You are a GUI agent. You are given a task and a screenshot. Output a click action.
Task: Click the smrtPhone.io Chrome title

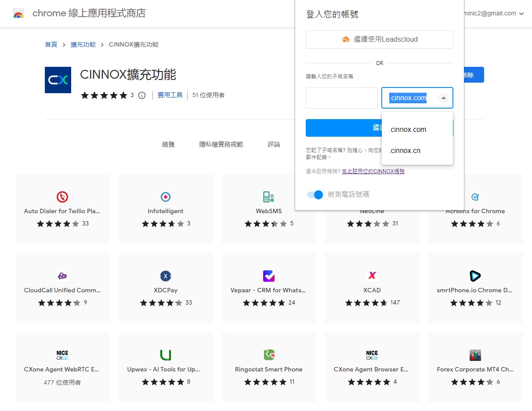pyautogui.click(x=475, y=290)
